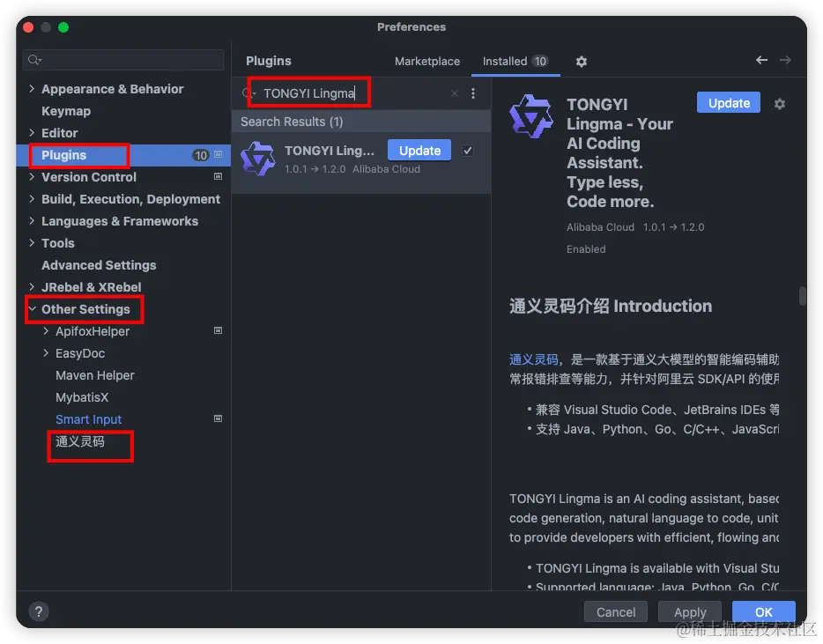
Task: Expand Build, Execution, Deployment section
Action: tap(32, 199)
